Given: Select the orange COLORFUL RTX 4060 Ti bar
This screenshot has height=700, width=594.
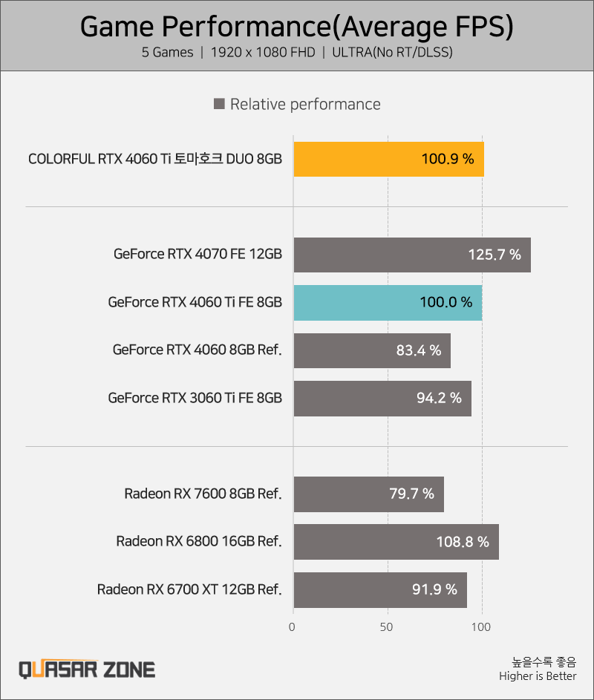Looking at the screenshot, I should [x=389, y=160].
